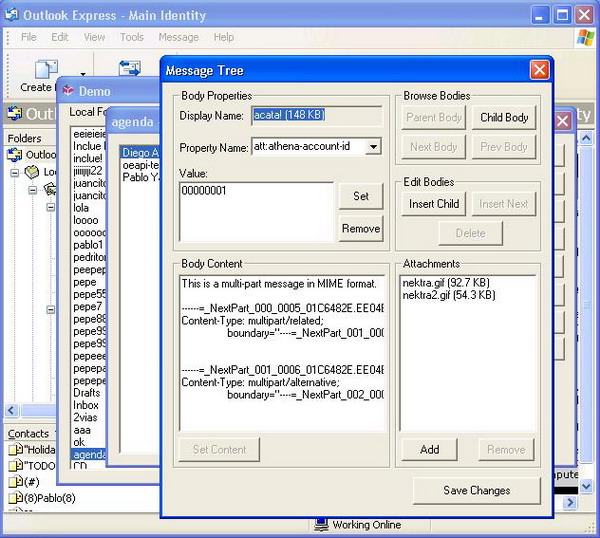600x538 pixels.
Task: Select "pablo1" in the Demo folder list
Action: pos(88,245)
